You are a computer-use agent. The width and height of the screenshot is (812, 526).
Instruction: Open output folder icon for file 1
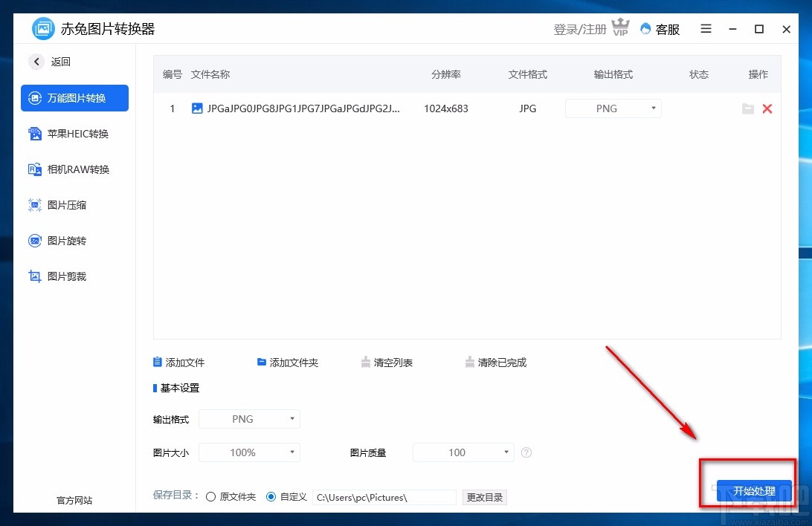point(748,108)
